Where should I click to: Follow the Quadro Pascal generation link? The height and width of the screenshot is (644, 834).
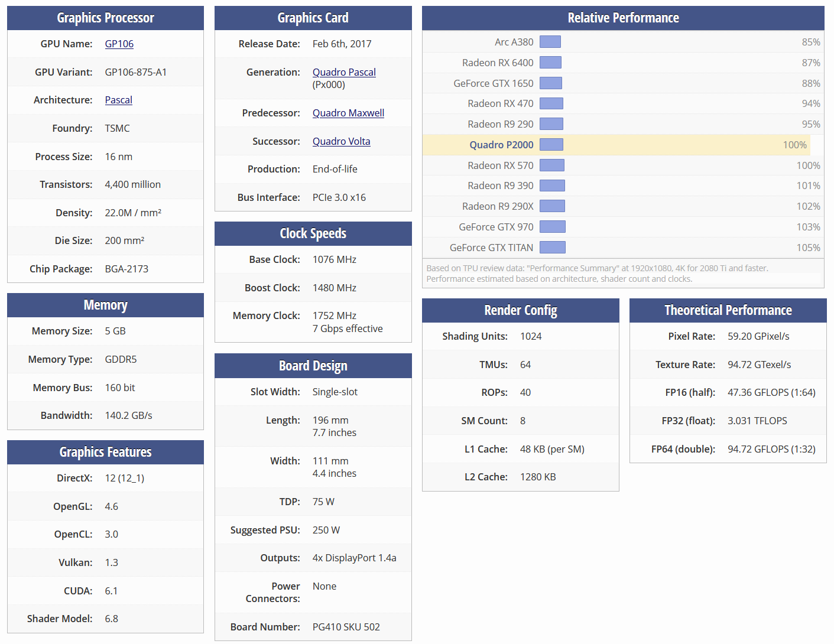pyautogui.click(x=344, y=72)
